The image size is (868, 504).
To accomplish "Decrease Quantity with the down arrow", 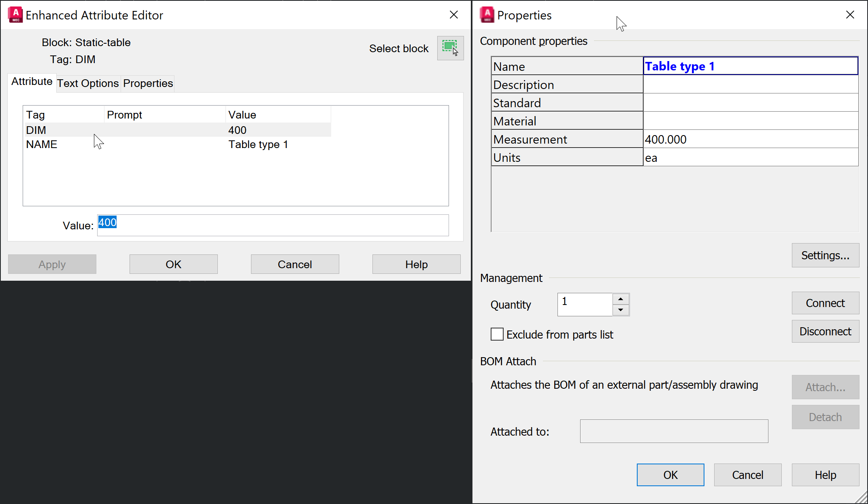I will pos(620,310).
